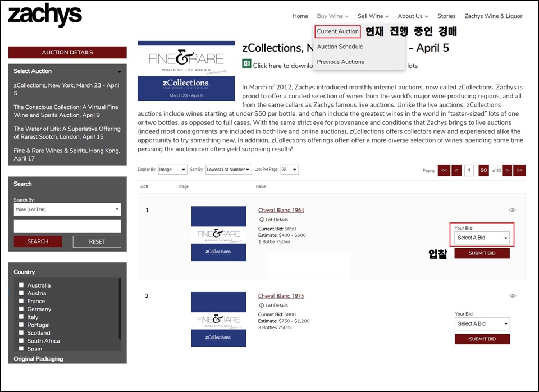Click the Cheval Blanc 1964 lot thumbnail
The width and height of the screenshot is (539, 392).
[218, 234]
